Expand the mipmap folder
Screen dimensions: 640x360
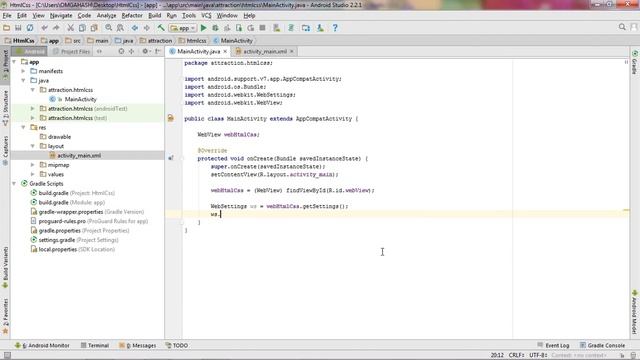[x=33, y=165]
